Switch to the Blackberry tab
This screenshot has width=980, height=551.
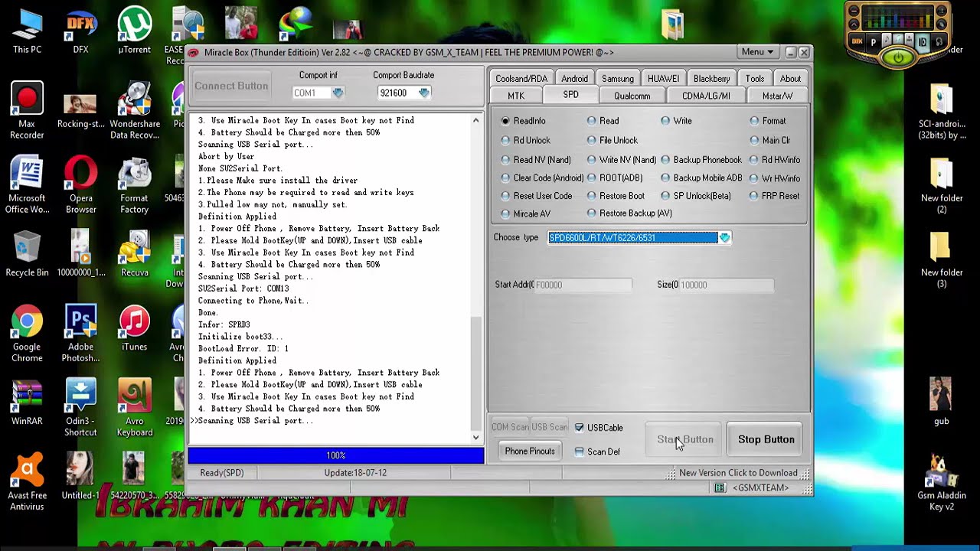coord(711,79)
